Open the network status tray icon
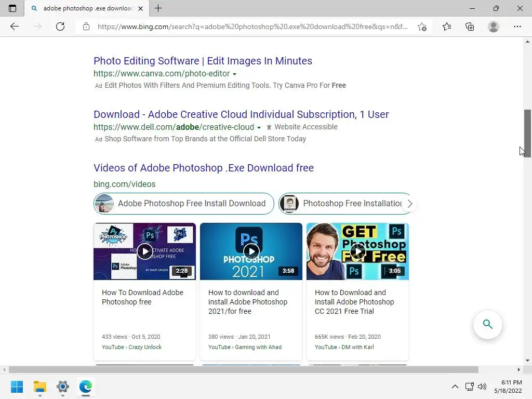This screenshot has width=532, height=399. tap(470, 387)
